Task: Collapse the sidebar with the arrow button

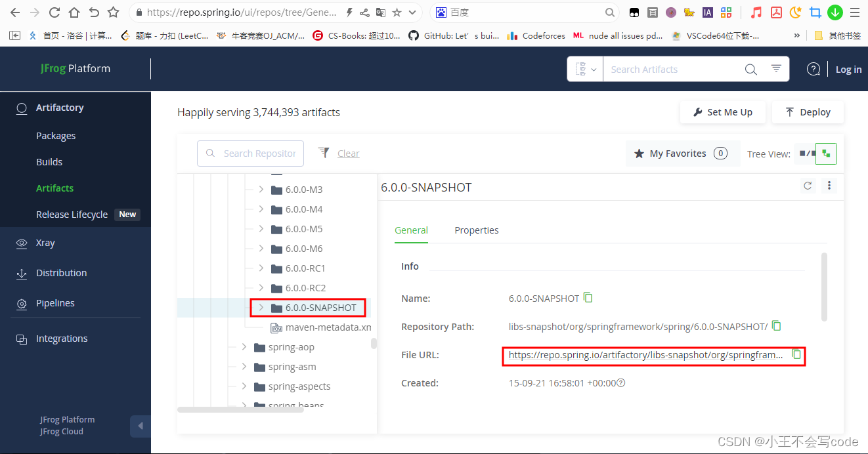Action: coord(141,426)
